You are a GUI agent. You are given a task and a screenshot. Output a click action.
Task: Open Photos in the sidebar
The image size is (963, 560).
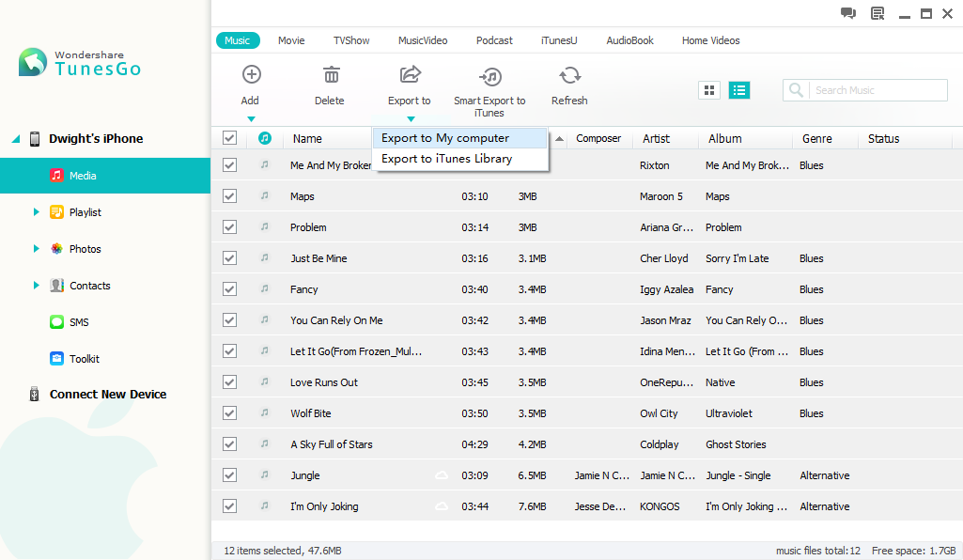click(x=85, y=249)
